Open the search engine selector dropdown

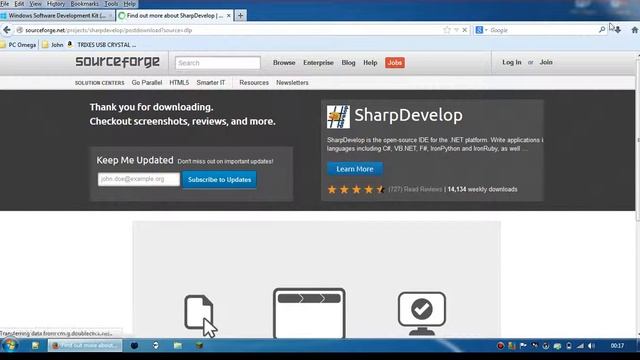click(482, 30)
